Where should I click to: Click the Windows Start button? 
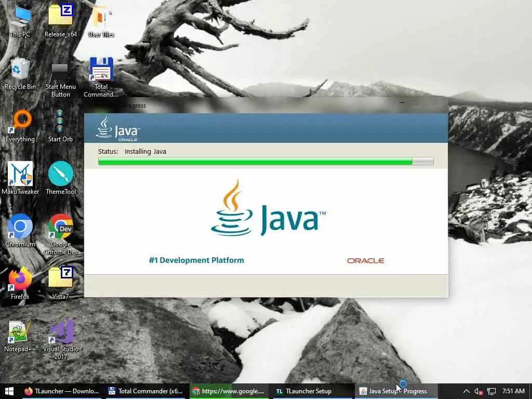tap(9, 391)
